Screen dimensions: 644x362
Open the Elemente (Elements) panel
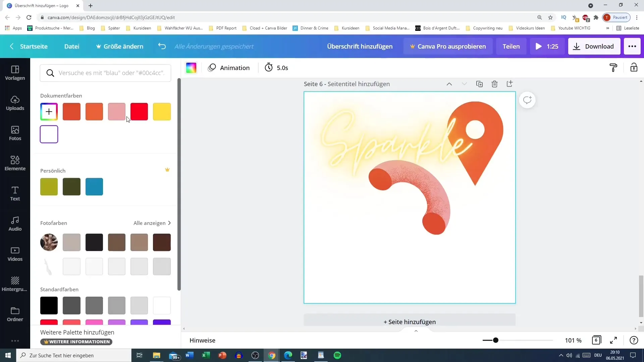click(15, 163)
